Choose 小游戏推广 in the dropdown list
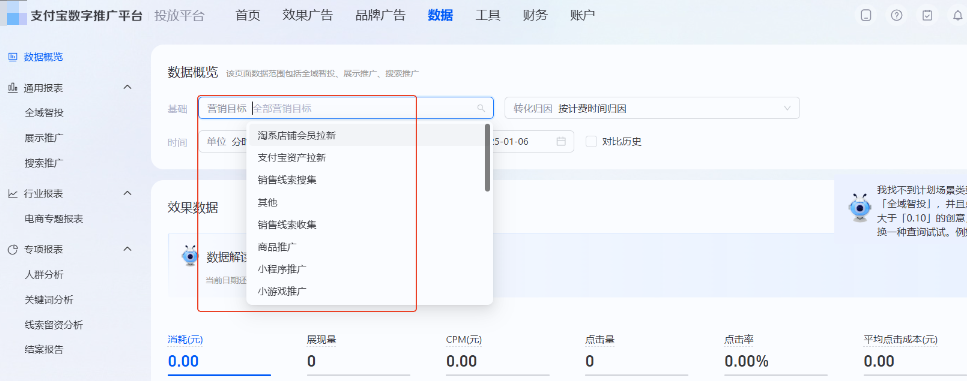 point(365,291)
